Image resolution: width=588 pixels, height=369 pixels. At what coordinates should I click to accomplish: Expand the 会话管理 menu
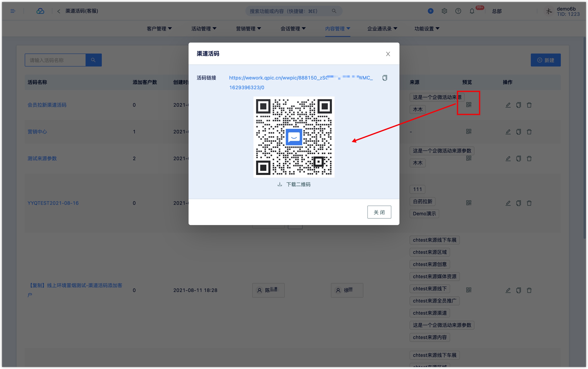[293, 29]
